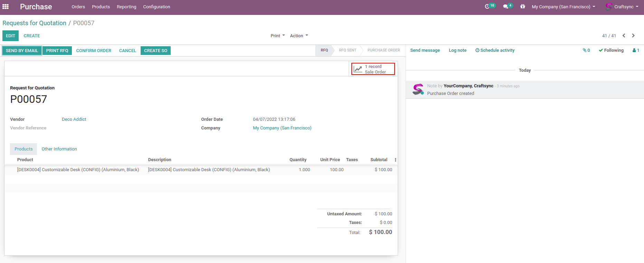644x263 pixels.
Task: Open the conversations chat bubble icon
Action: point(505,7)
